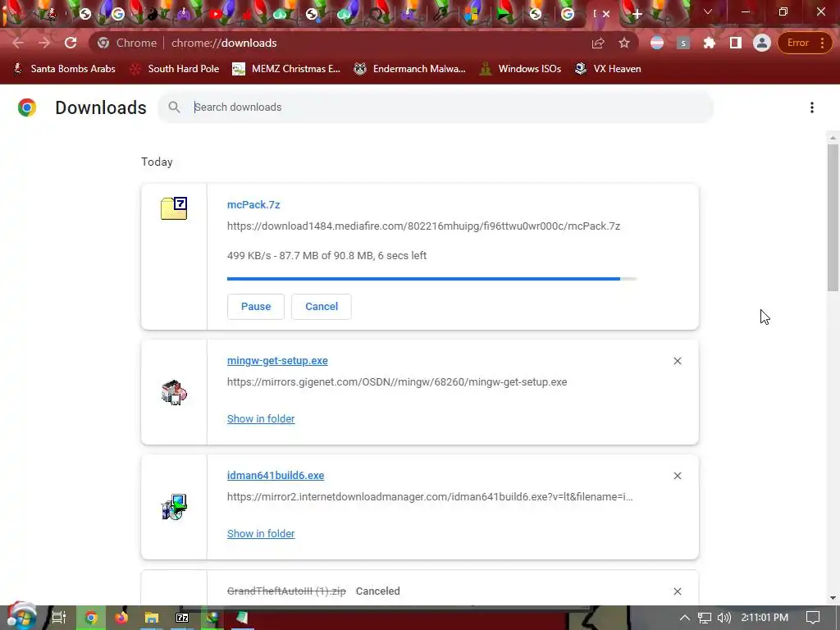Remove idman641build6.exe from the list

tap(677, 476)
